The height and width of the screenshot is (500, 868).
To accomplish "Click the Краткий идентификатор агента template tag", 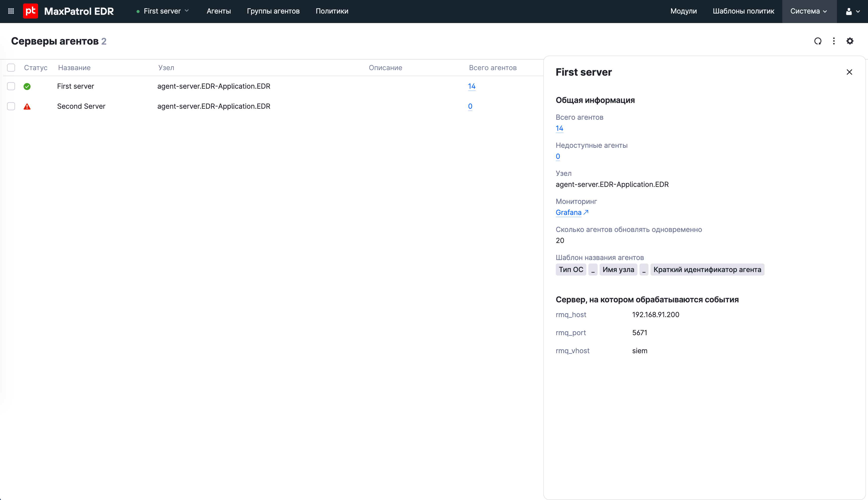I will click(707, 270).
